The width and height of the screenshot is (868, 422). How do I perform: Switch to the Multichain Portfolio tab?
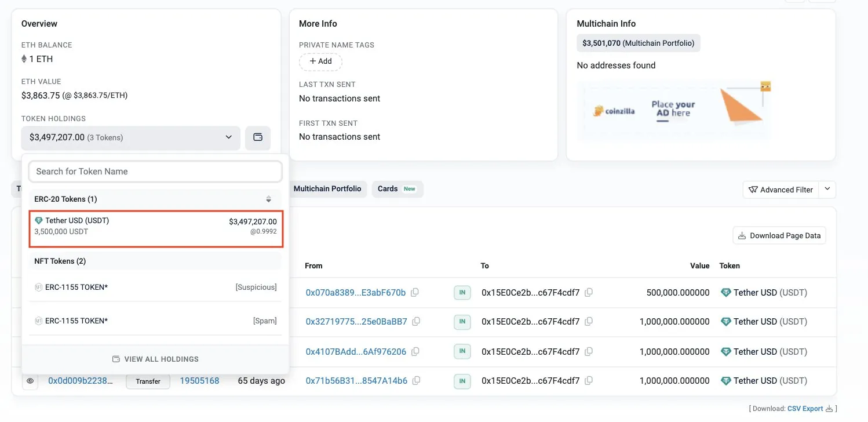click(327, 189)
